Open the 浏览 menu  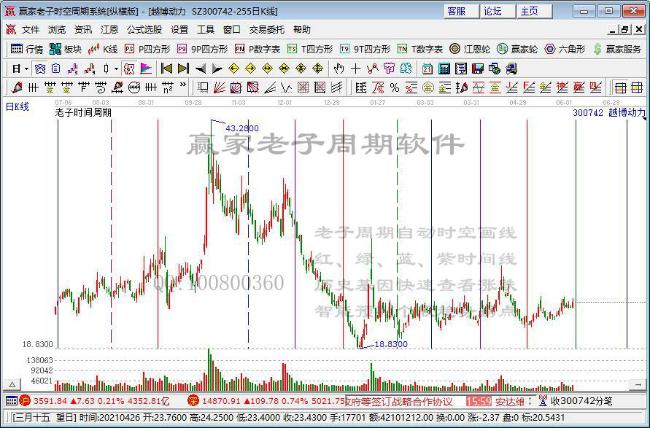tap(57, 29)
